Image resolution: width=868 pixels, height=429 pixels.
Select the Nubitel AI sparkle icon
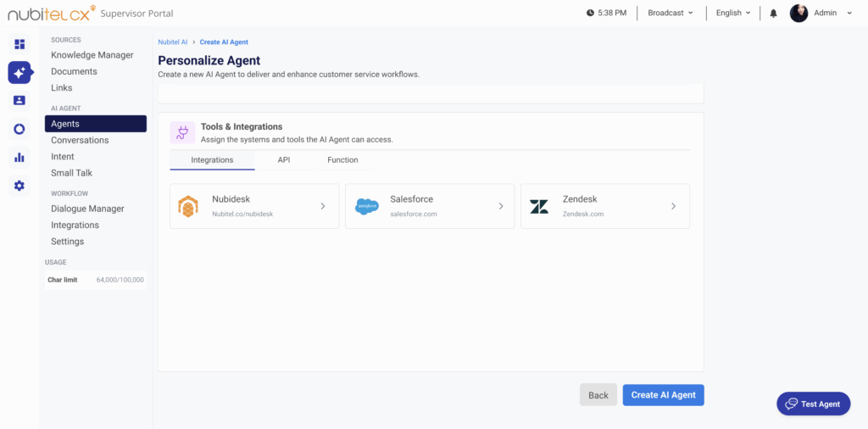pos(19,73)
